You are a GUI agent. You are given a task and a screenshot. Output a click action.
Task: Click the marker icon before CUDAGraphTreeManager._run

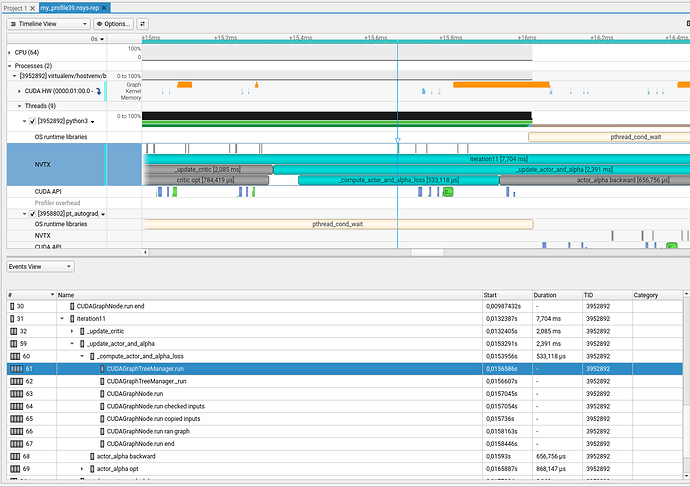coord(102,381)
